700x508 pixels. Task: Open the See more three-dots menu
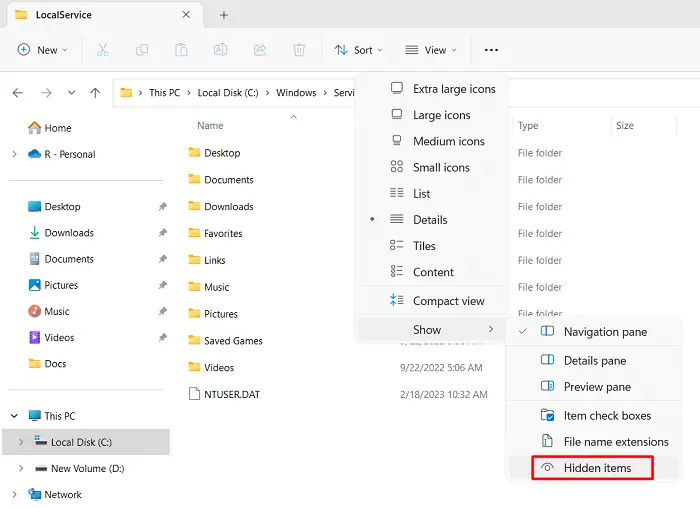[491, 50]
